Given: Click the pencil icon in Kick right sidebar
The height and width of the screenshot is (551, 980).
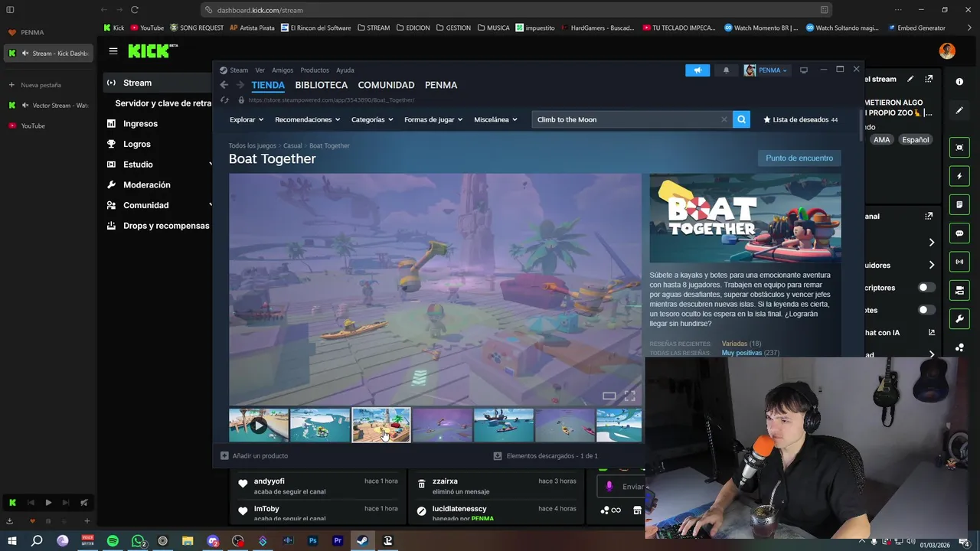Looking at the screenshot, I should click(959, 110).
